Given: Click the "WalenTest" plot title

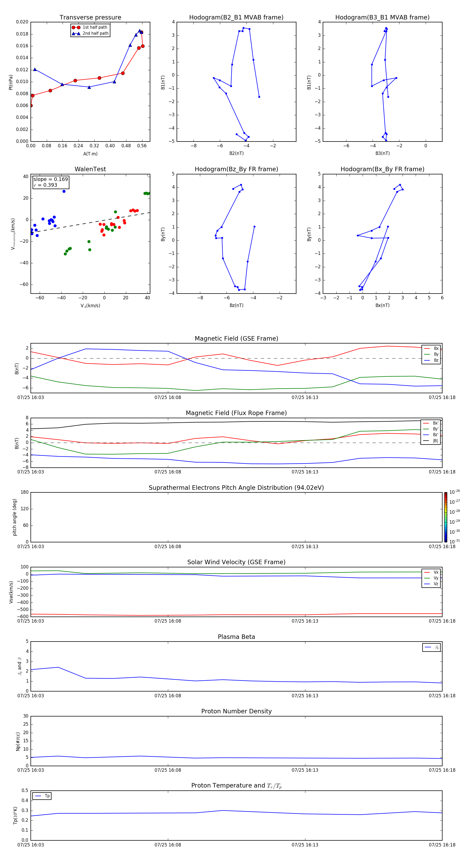Looking at the screenshot, I should point(90,169).
